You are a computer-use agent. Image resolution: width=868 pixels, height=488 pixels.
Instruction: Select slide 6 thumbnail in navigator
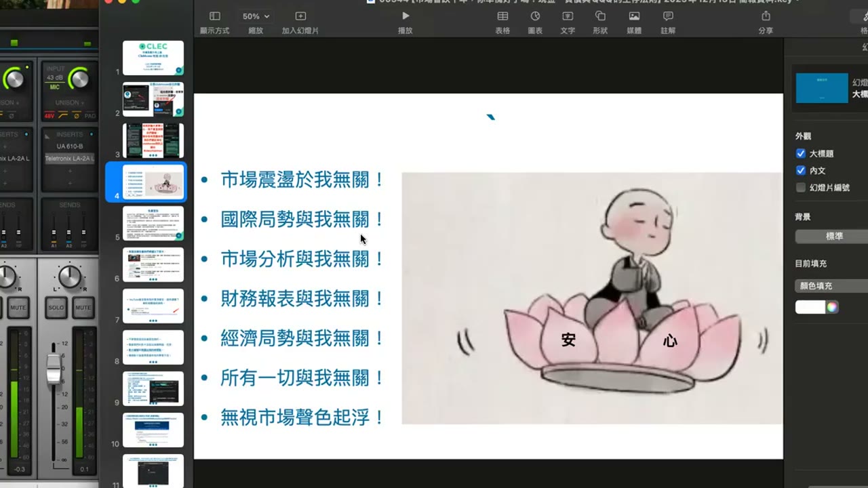pos(153,264)
